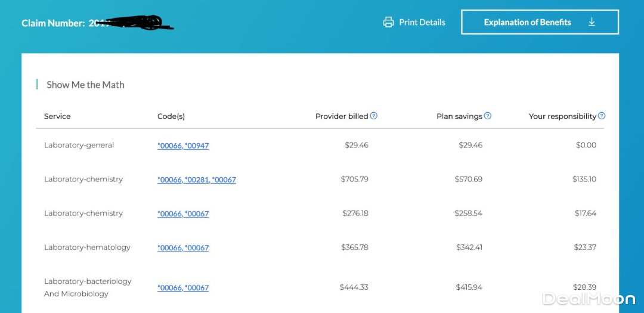Open the help icon next to Provider billed

point(374,116)
